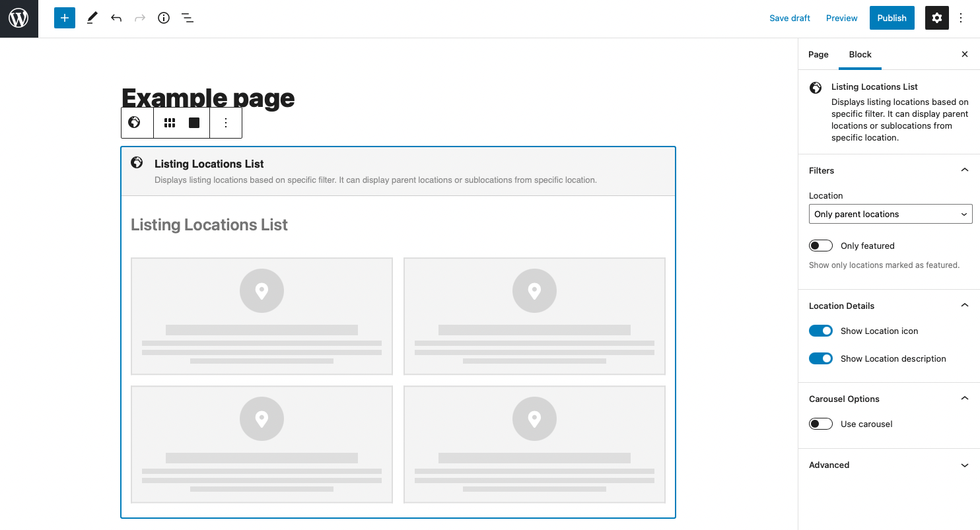The height and width of the screenshot is (530, 980).
Task: Click Listing Locations List title in the sidebar
Action: [x=874, y=86]
